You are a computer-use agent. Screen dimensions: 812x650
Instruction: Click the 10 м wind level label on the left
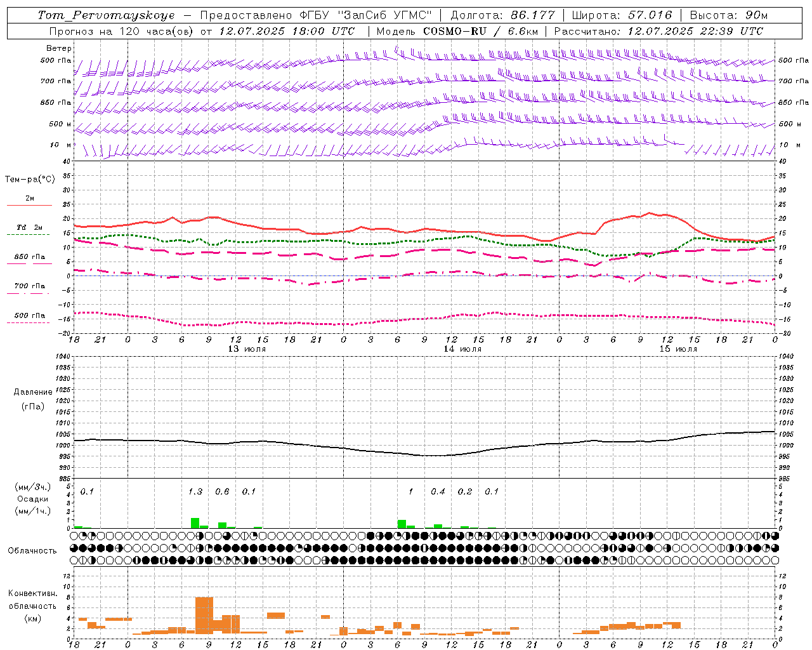61,145
